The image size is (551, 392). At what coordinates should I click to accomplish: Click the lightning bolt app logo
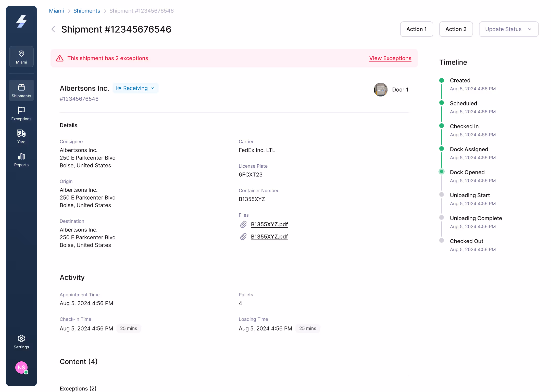(x=21, y=21)
